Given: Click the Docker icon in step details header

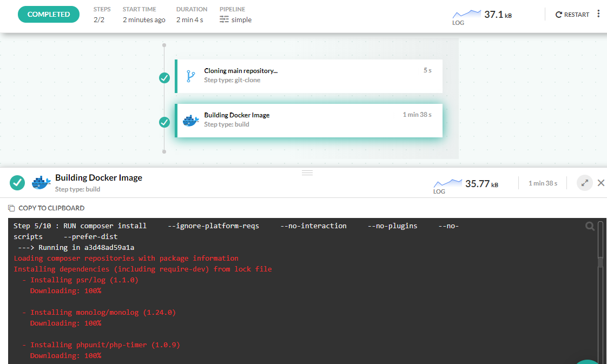Looking at the screenshot, I should point(41,183).
